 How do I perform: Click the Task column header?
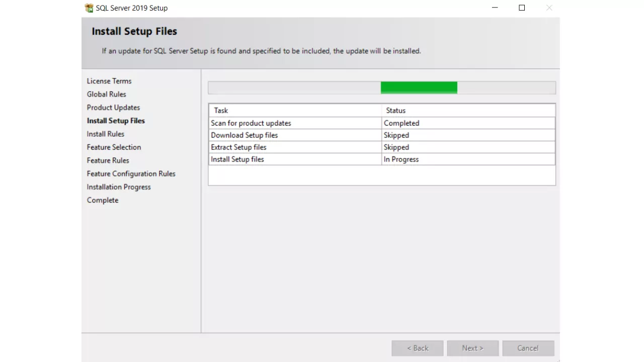coord(295,111)
